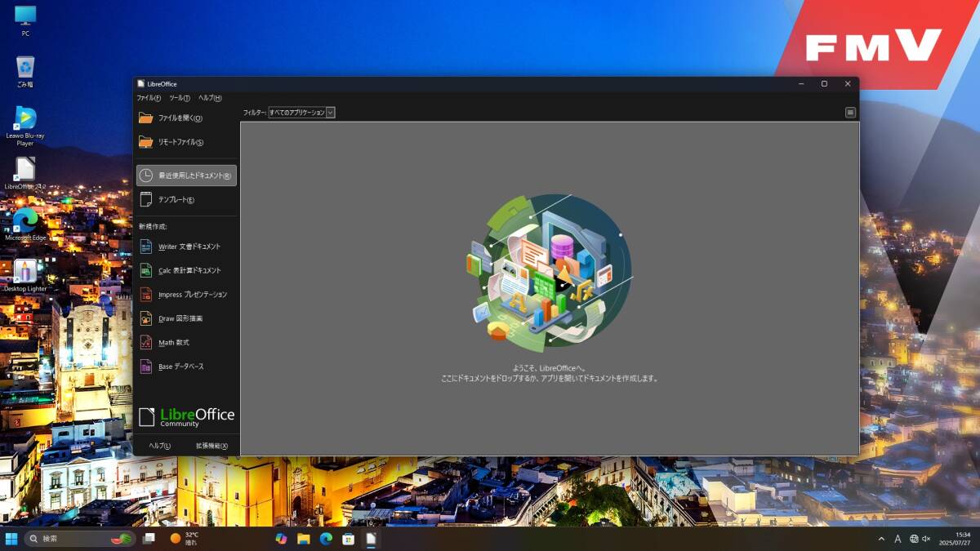This screenshot has width=980, height=551.
Task: Open the テンプレート (Templates) view
Action: click(x=186, y=200)
